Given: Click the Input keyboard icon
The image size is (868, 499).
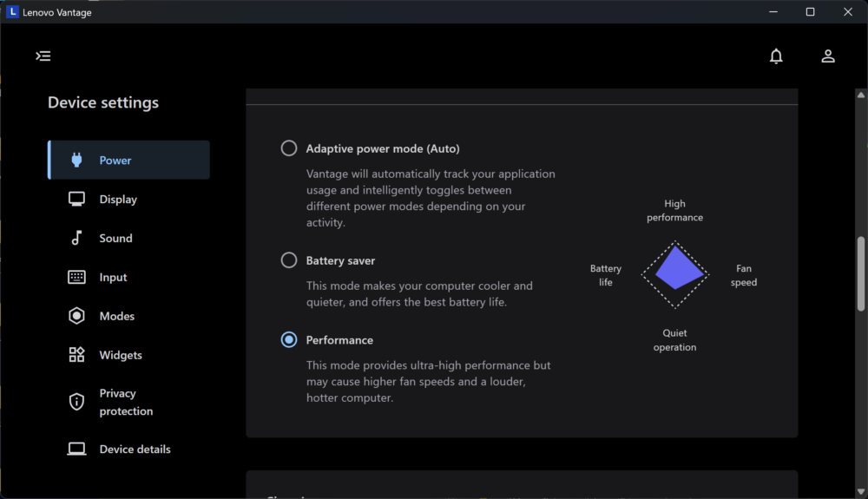Looking at the screenshot, I should pos(76,277).
